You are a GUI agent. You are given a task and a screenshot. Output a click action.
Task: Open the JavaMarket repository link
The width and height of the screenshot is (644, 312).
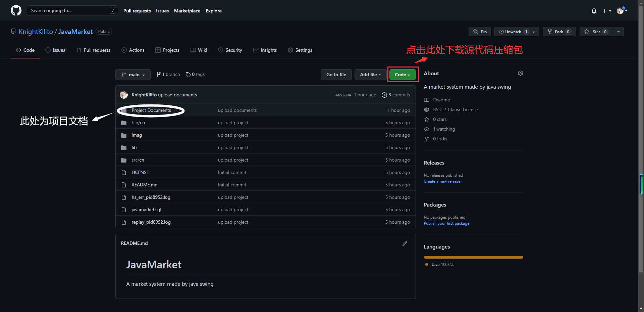(75, 32)
